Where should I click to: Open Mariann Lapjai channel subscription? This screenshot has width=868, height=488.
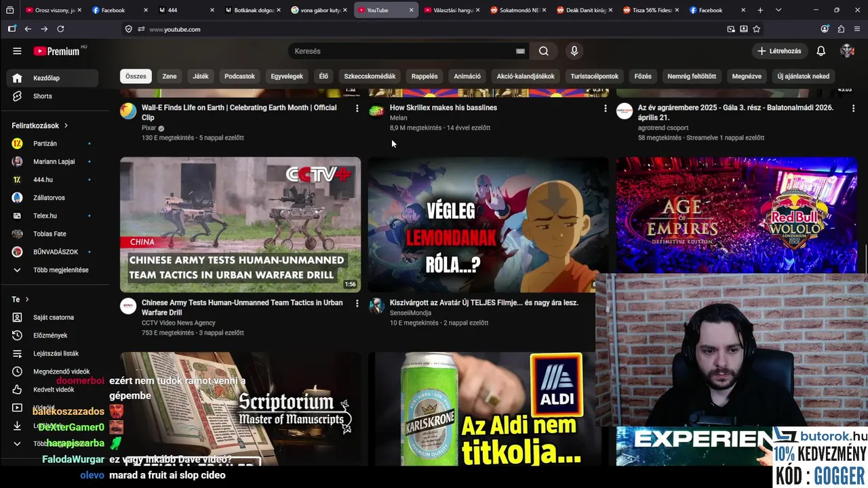[x=53, y=161]
